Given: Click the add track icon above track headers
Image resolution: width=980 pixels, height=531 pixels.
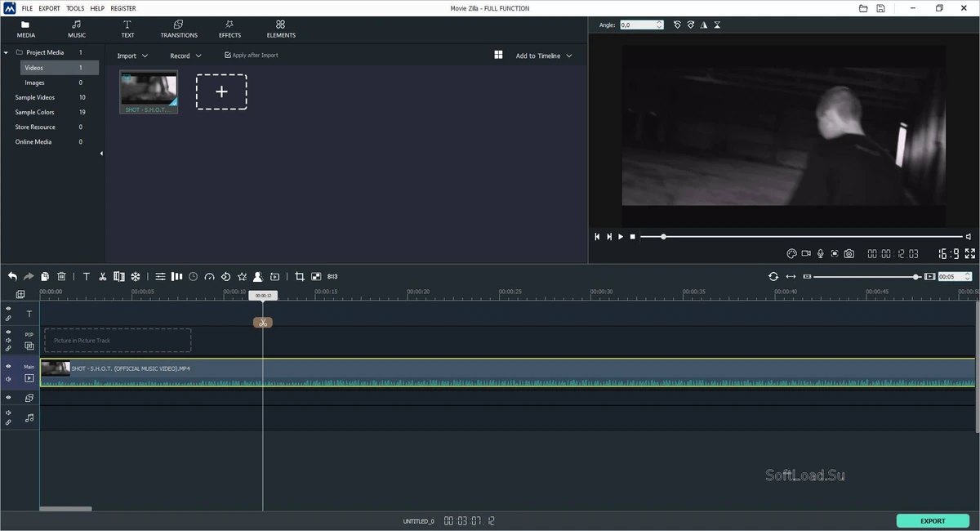Looking at the screenshot, I should [20, 294].
